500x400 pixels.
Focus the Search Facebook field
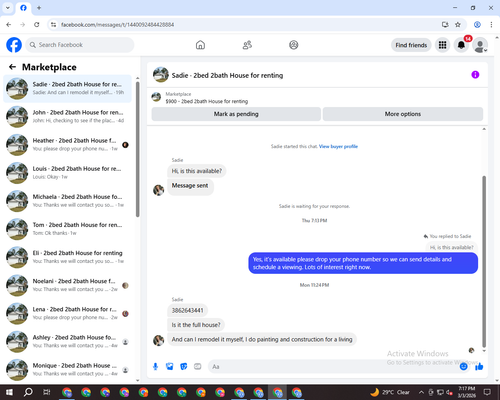click(80, 45)
